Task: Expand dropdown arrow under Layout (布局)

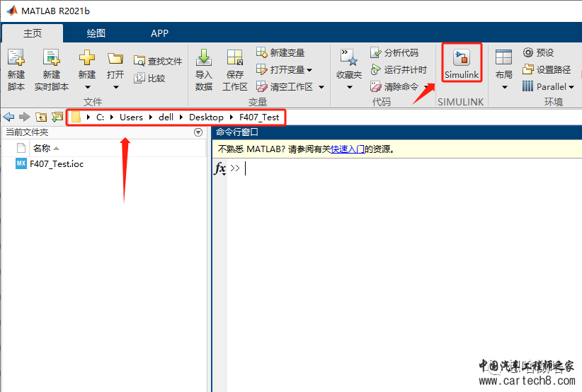Action: 504,88
